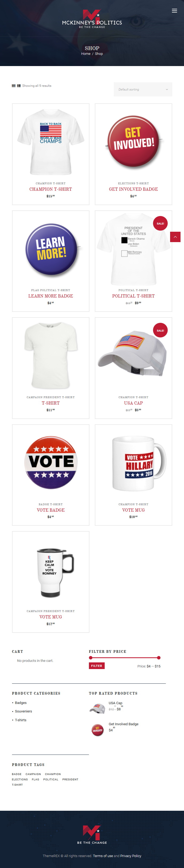Screen dimensions: 184x868
Task: Go to Home breadcrumb link
Action: (x=86, y=54)
